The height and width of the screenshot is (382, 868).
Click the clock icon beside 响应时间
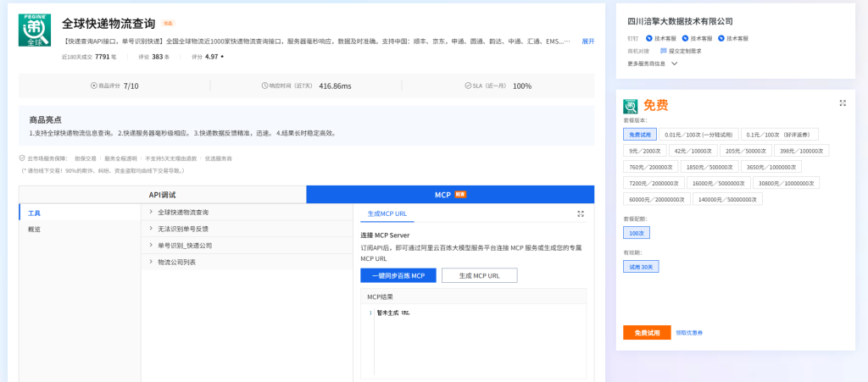(x=264, y=86)
